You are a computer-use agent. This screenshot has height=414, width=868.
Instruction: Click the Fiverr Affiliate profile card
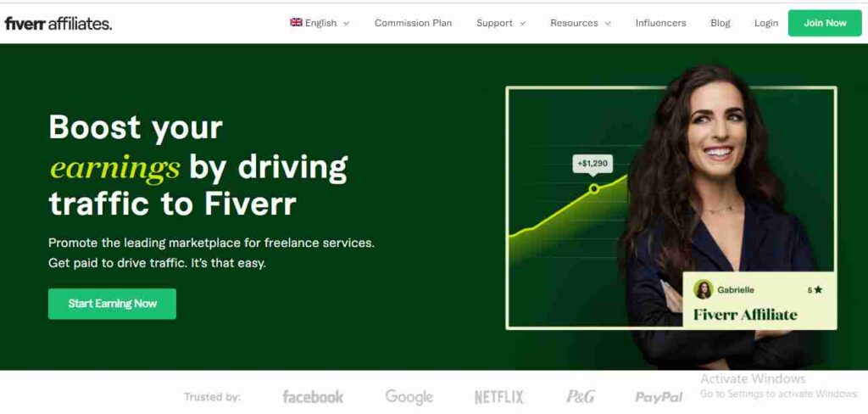[x=759, y=300]
